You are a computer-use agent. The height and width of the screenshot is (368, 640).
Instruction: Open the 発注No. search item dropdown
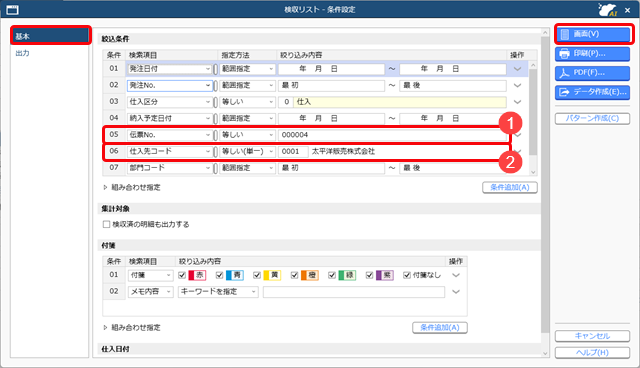click(x=169, y=85)
